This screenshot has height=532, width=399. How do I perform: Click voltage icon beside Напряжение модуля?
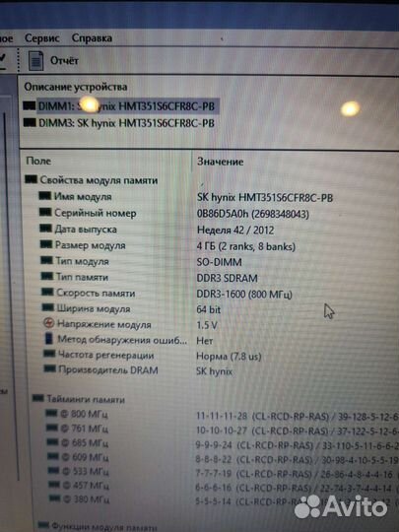pyautogui.click(x=49, y=323)
